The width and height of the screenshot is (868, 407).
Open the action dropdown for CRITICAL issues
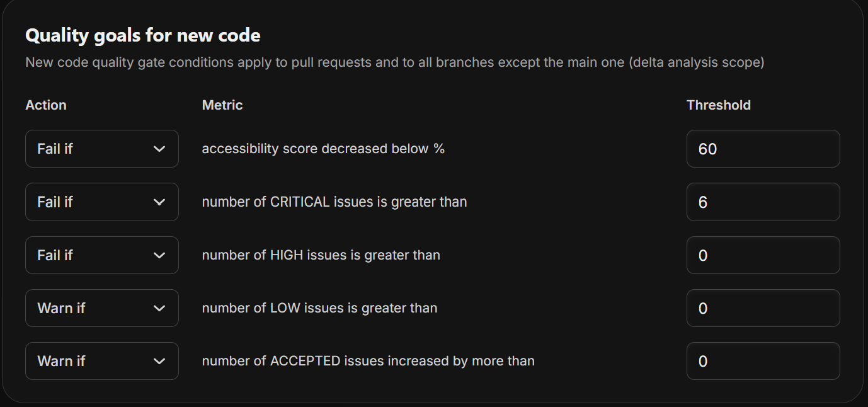click(x=101, y=202)
